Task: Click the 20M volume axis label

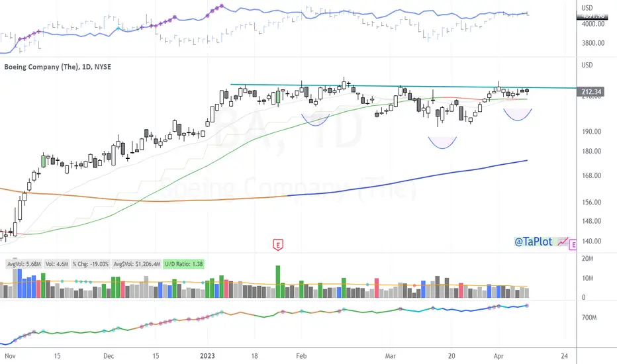Action: [x=587, y=259]
